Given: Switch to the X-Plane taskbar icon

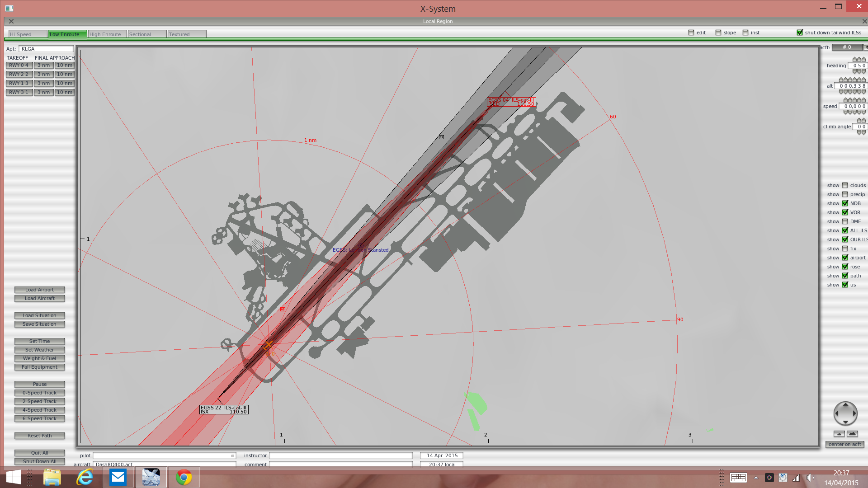Looking at the screenshot, I should tap(151, 477).
